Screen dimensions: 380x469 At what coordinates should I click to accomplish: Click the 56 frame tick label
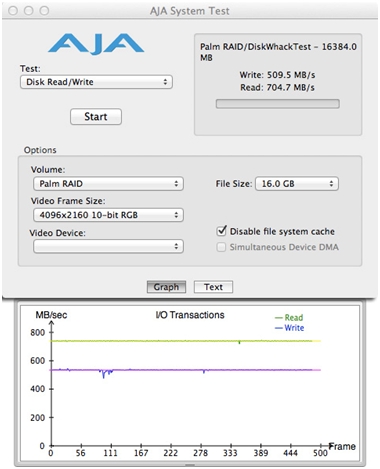coord(80,453)
